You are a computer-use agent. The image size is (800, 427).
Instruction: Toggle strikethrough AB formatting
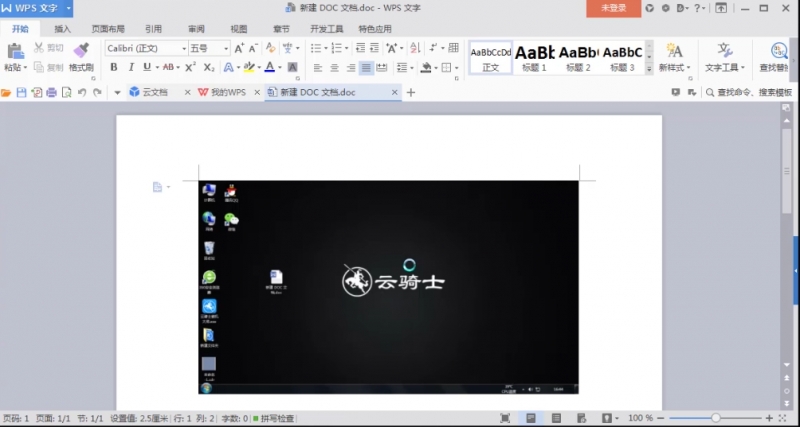coord(168,67)
